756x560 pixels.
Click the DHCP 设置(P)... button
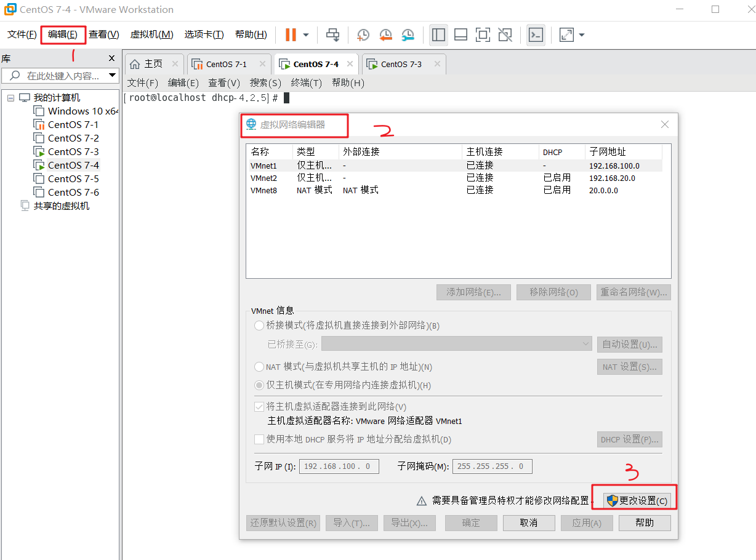630,439
